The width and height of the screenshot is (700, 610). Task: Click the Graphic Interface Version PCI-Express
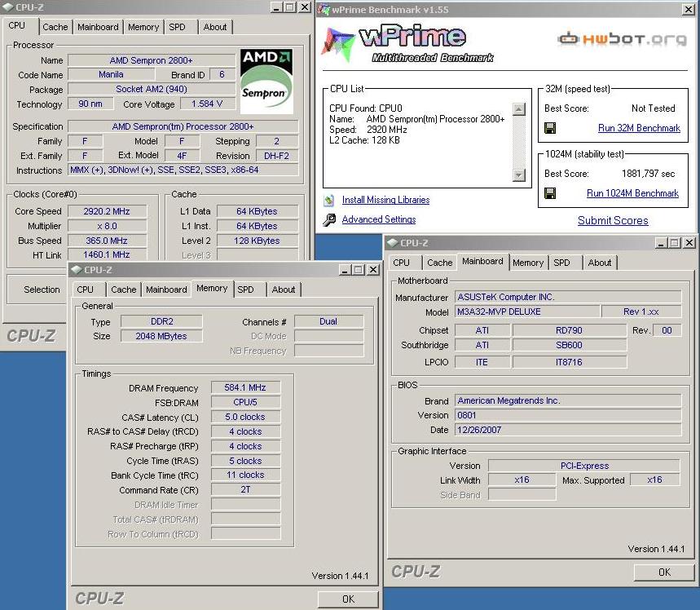[584, 466]
